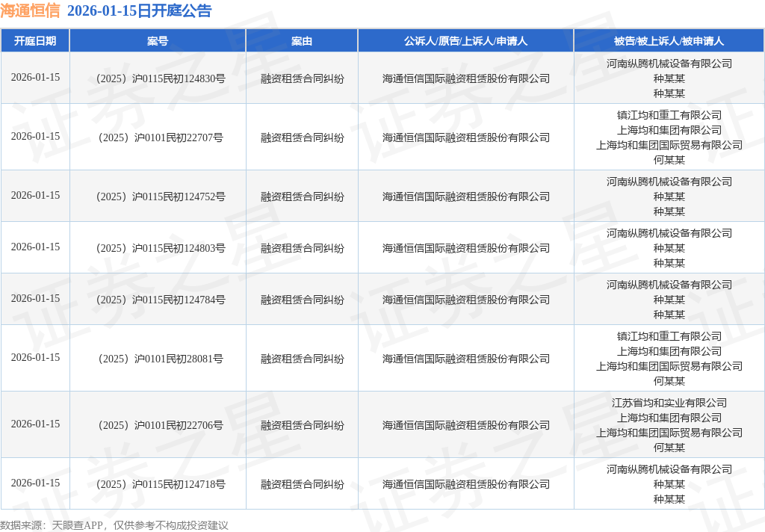Click the 海通恒信 title text
The image size is (765, 532).
click(30, 10)
